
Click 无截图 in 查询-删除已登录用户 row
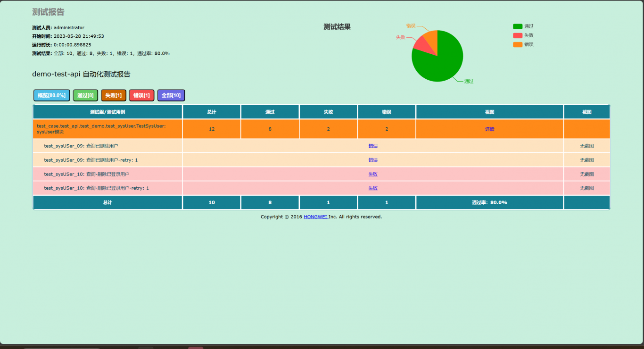coord(587,174)
